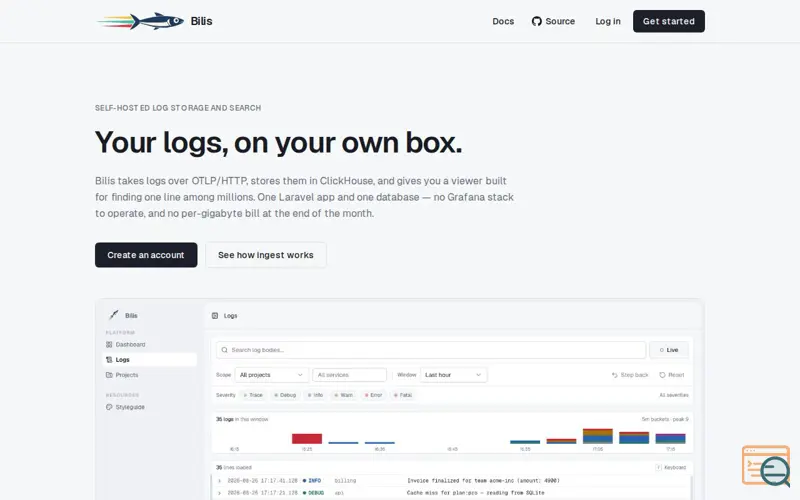Click Log in in the header
Image resolution: width=800 pixels, height=500 pixels.
coord(608,21)
